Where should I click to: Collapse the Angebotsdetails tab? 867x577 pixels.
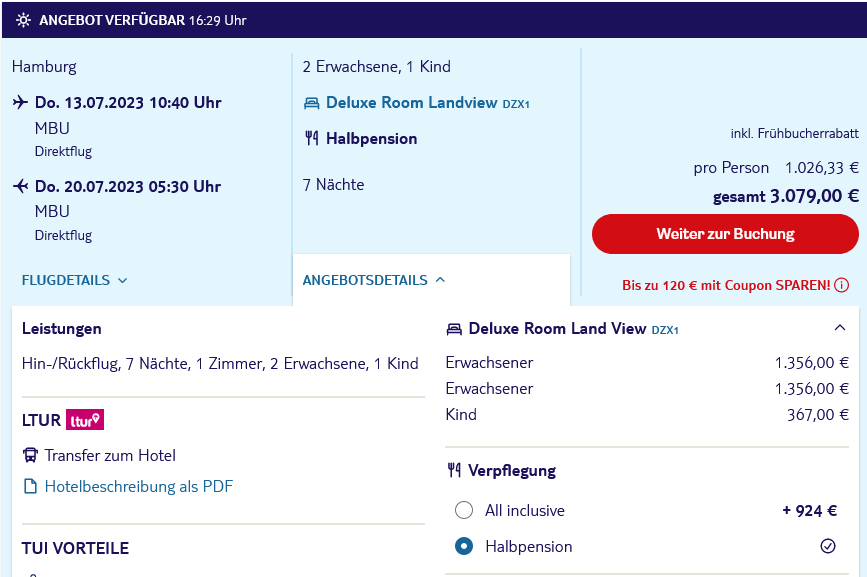(x=374, y=280)
